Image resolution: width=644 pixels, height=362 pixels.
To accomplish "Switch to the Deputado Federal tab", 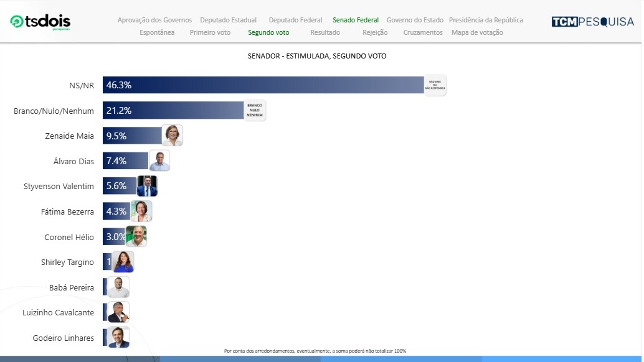I will tap(295, 20).
